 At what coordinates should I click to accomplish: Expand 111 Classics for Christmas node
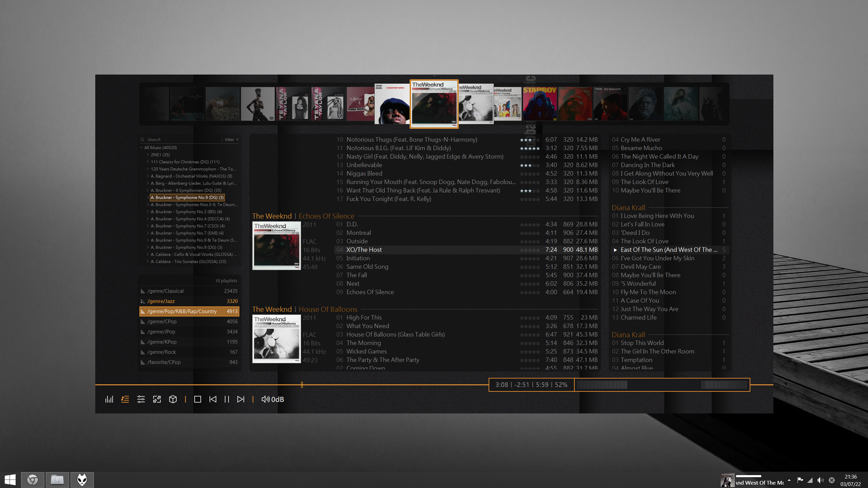pyautogui.click(x=148, y=162)
